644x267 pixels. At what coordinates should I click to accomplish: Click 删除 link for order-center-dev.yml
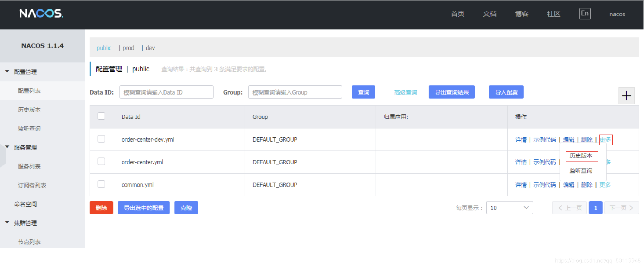[x=587, y=139]
